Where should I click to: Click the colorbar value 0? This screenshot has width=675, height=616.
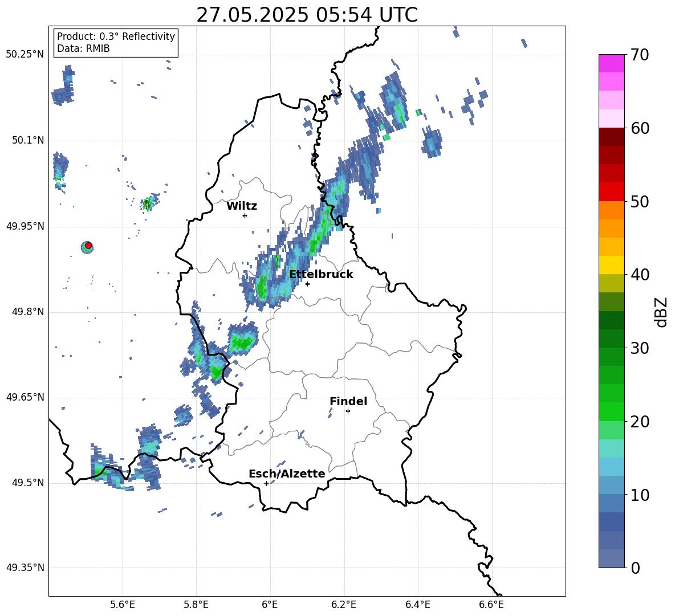click(x=635, y=568)
